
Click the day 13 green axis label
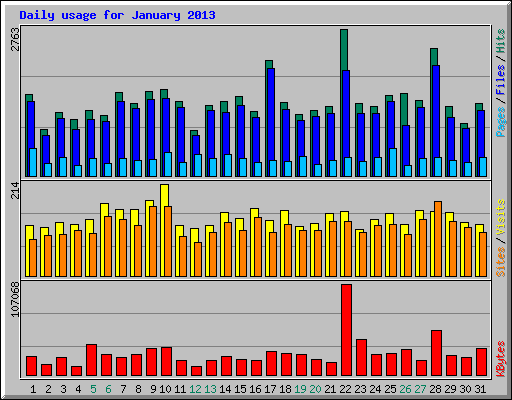(x=210, y=389)
